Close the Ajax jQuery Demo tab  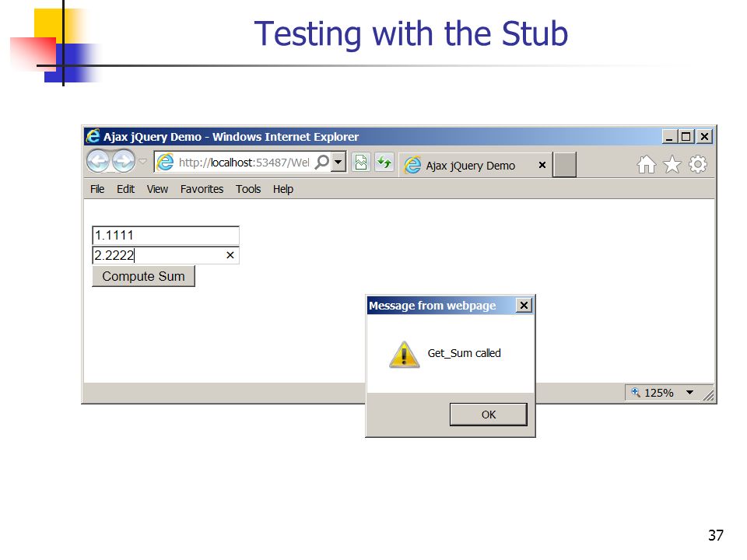click(x=542, y=165)
